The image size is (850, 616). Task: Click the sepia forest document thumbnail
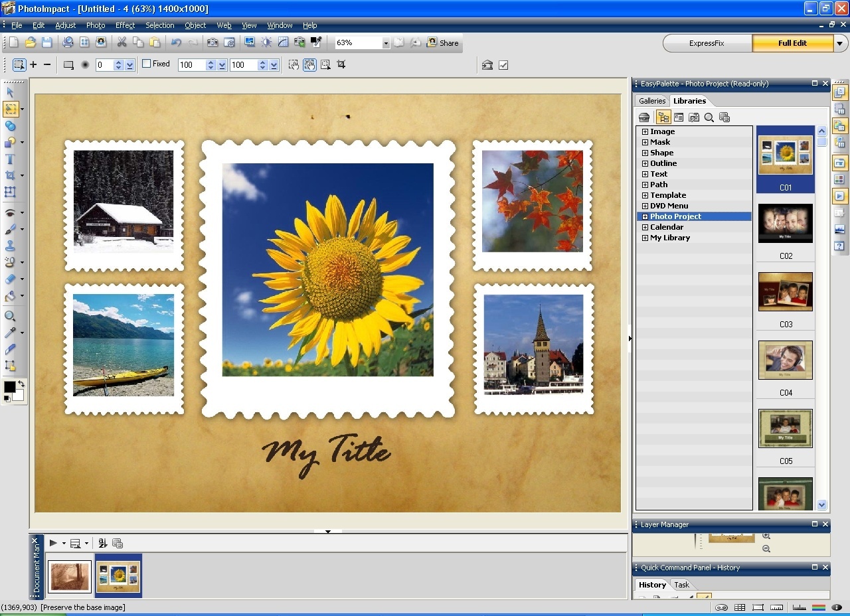[69, 576]
